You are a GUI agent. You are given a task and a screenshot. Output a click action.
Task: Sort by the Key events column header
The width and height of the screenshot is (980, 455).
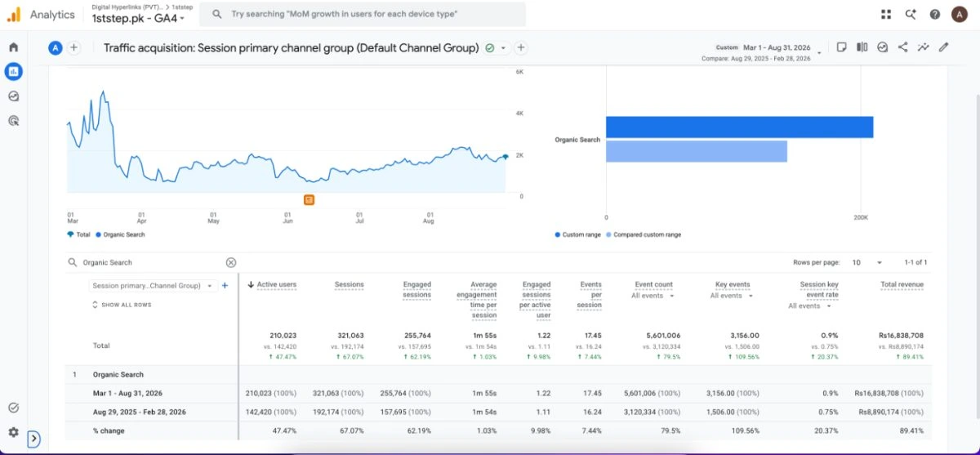click(733, 284)
